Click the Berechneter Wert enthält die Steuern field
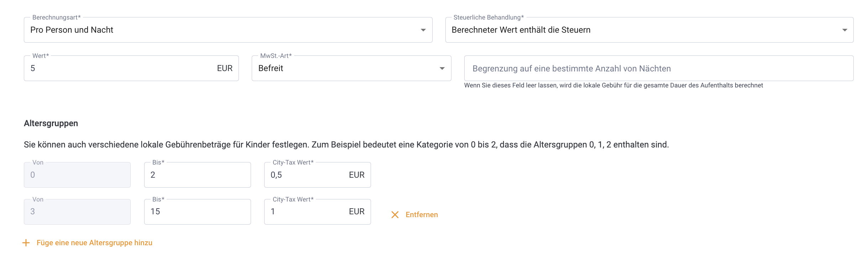 tap(649, 30)
